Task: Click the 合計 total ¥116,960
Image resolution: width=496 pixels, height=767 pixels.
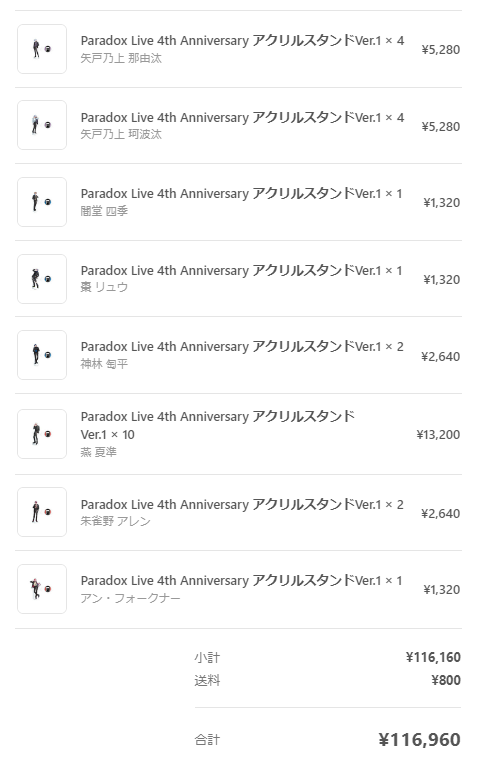Action: [419, 740]
